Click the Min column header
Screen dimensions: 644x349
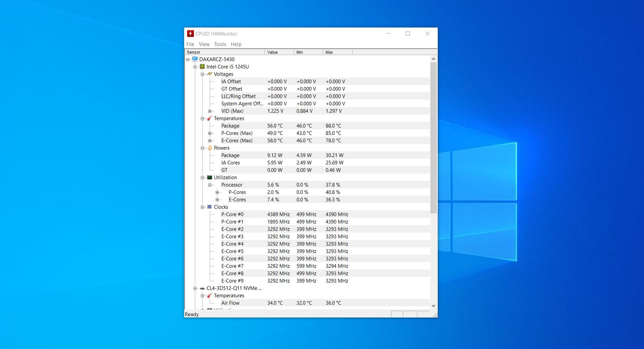[309, 52]
